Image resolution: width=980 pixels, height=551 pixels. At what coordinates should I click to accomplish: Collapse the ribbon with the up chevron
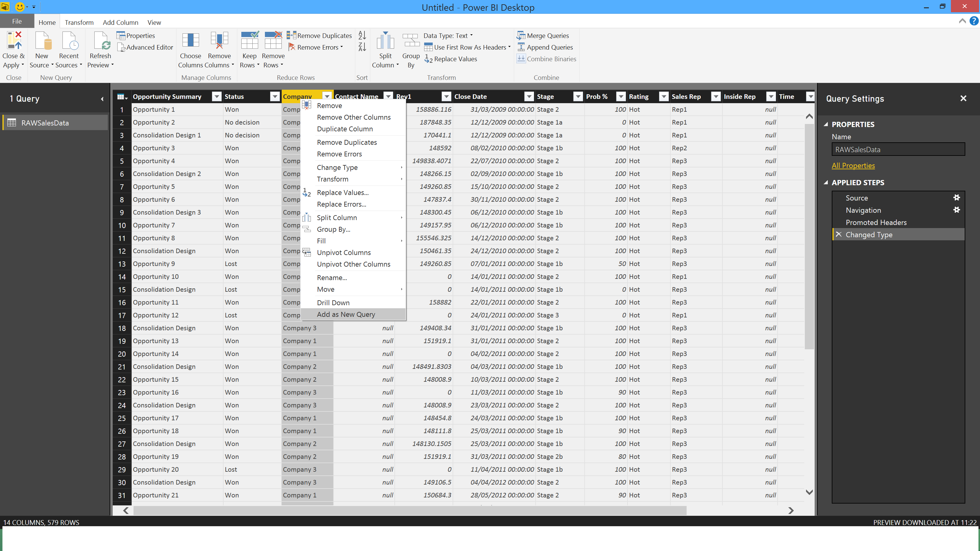(962, 21)
